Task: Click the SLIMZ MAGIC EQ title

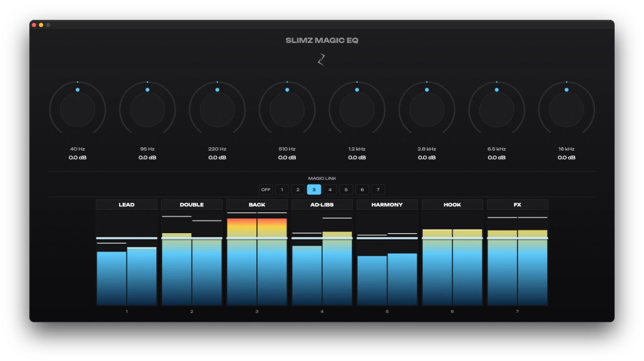Action: pyautogui.click(x=322, y=40)
